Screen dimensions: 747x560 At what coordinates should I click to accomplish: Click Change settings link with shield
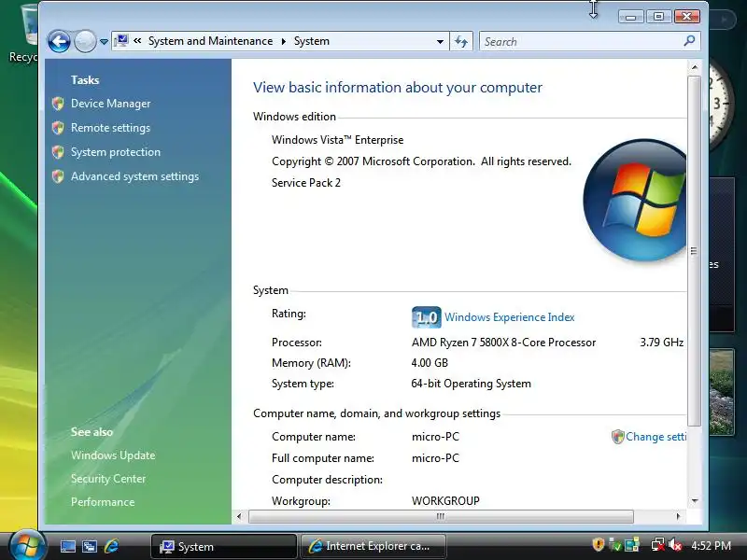tap(655, 437)
